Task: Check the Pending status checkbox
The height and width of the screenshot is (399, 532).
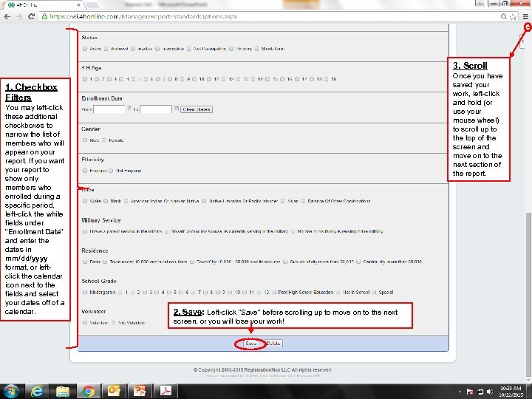Action: point(231,49)
